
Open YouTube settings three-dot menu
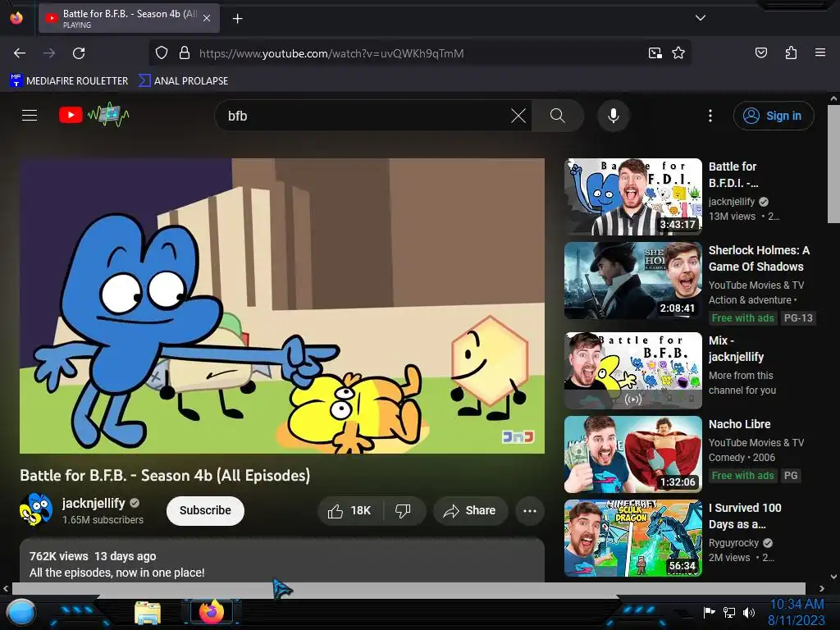click(710, 116)
